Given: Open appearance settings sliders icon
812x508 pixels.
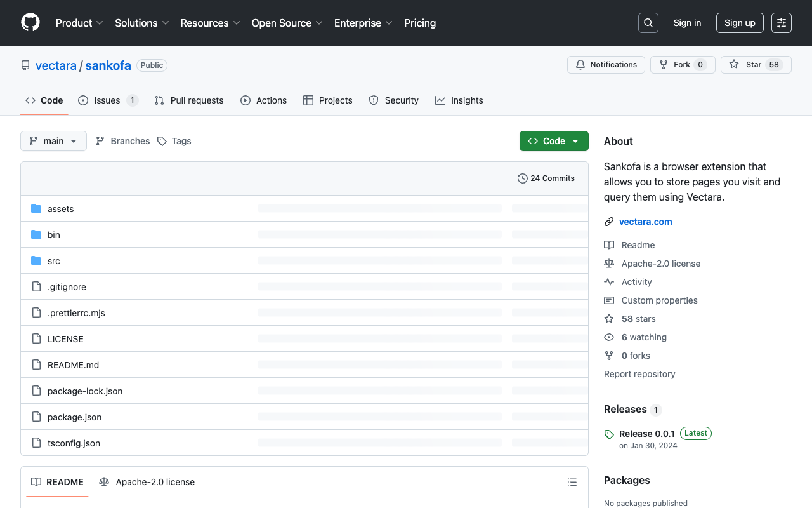Looking at the screenshot, I should tap(782, 23).
